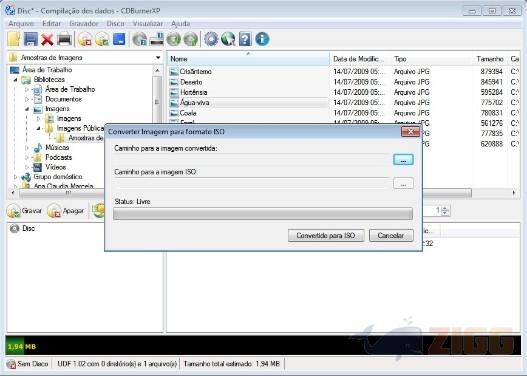Screen dimensions: 527x376
Task: Open help with the question mark icon
Action: coord(245,39)
